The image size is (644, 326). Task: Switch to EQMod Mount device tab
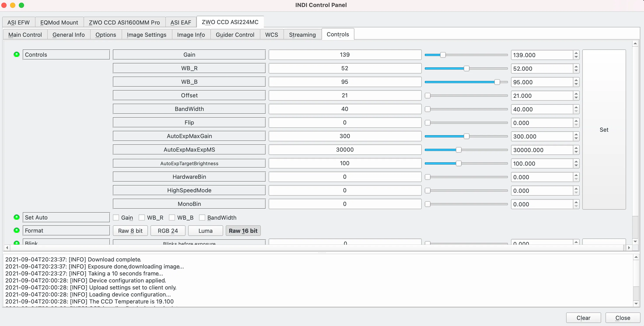pos(59,22)
